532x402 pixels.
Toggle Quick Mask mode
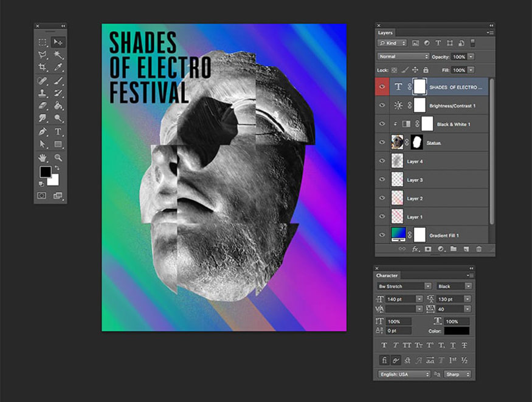pos(42,196)
